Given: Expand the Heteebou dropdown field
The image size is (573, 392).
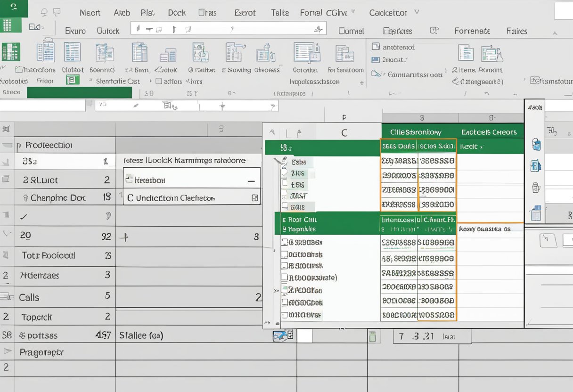Looking at the screenshot, I should click(251, 180).
